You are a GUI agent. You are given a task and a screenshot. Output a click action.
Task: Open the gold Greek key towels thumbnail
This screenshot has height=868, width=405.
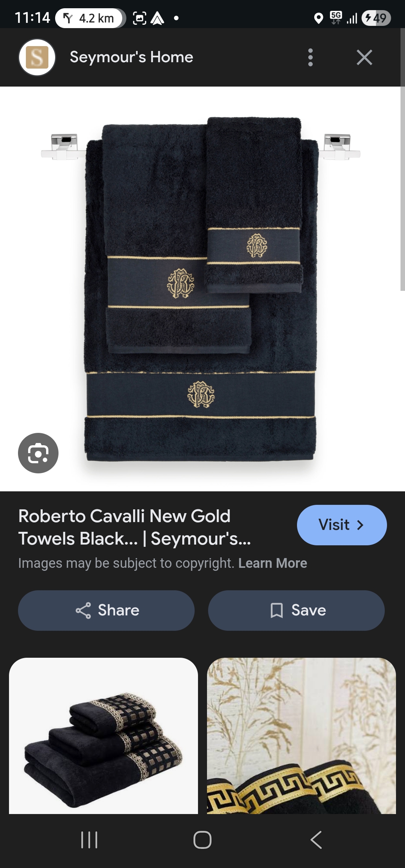click(301, 736)
